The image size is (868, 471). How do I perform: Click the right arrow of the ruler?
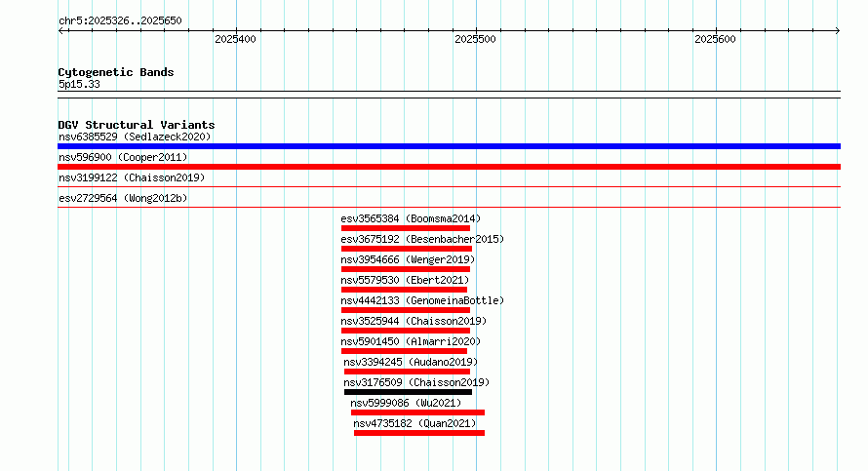click(x=838, y=30)
